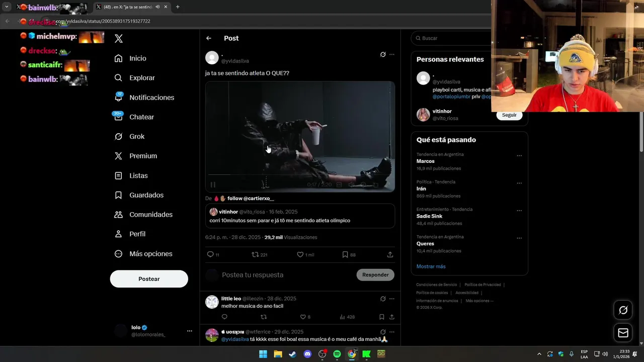The height and width of the screenshot is (362, 644).
Task: Open Spotify from the taskbar
Action: coord(337,354)
